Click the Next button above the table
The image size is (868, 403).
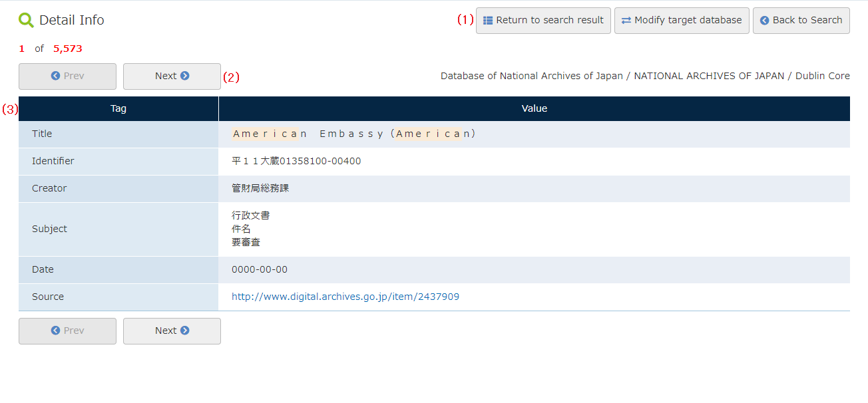[172, 76]
